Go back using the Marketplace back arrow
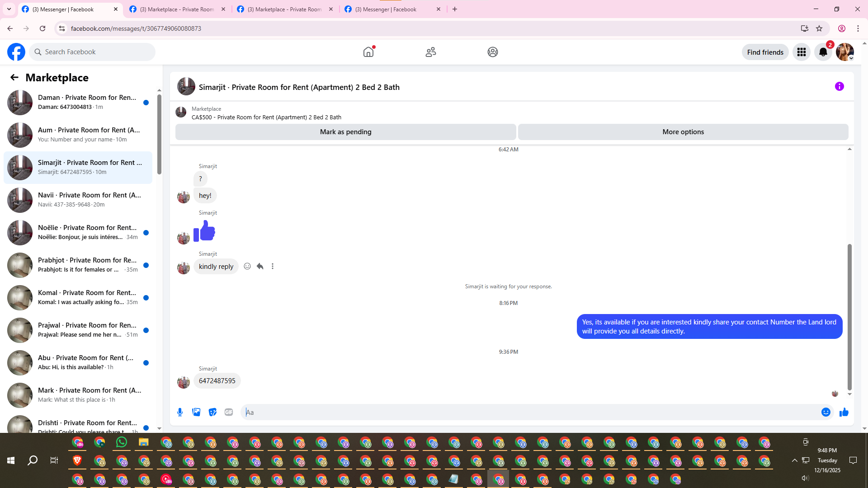868x488 pixels. coord(14,78)
